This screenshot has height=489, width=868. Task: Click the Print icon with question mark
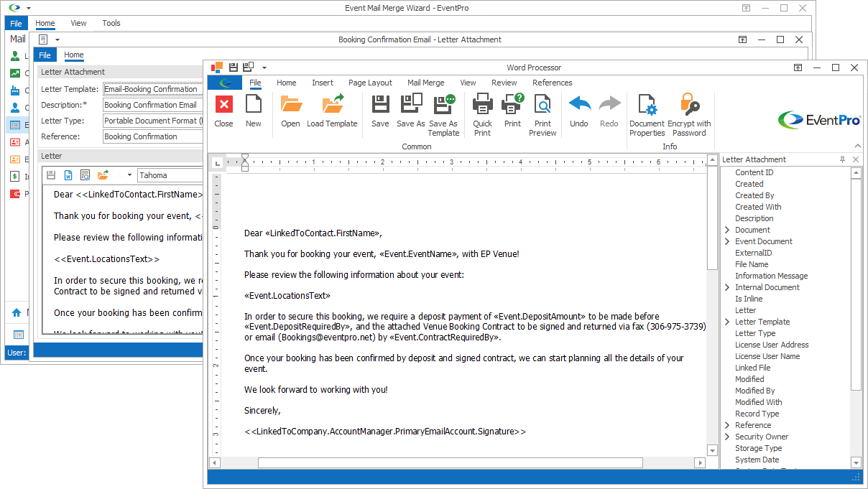[512, 104]
